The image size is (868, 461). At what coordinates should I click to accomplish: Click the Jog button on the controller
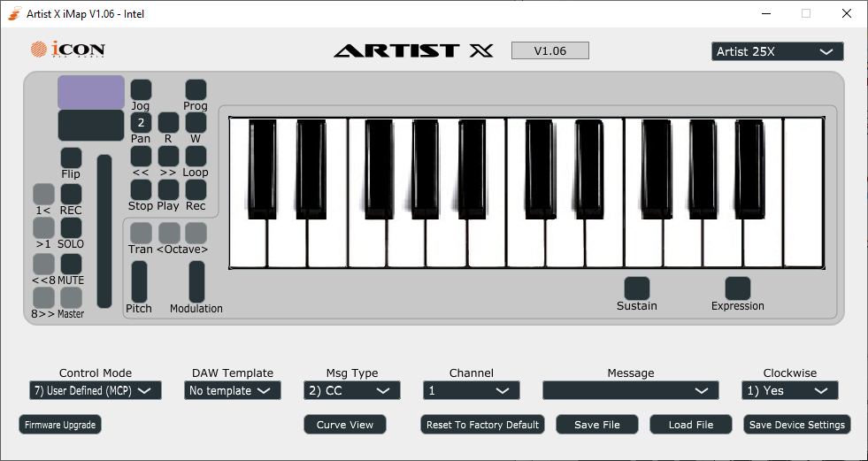(x=141, y=89)
